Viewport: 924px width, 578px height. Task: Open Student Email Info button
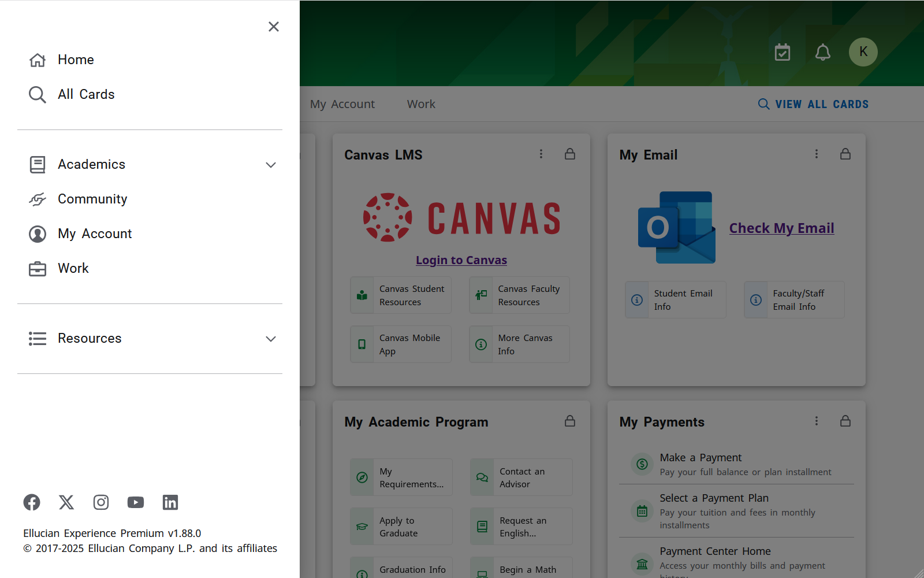coord(676,300)
